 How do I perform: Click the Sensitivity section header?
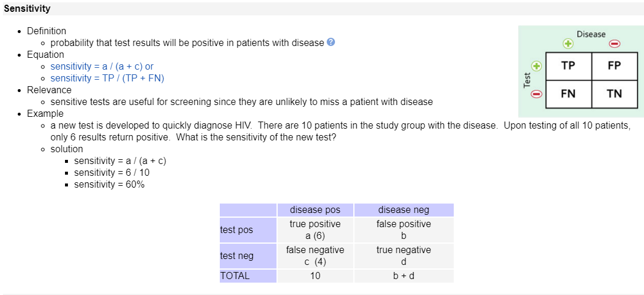point(27,9)
